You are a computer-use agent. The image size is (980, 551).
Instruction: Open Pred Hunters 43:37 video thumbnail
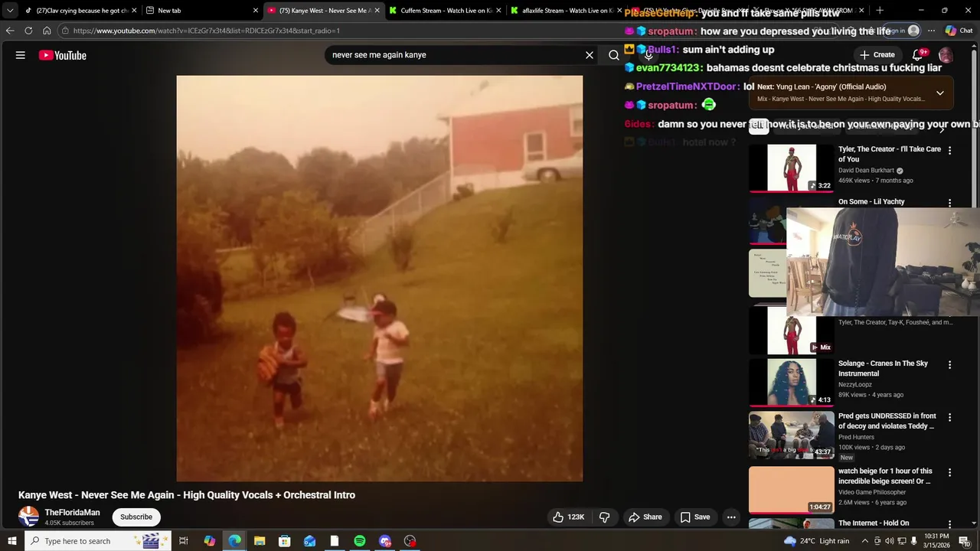[x=791, y=435]
